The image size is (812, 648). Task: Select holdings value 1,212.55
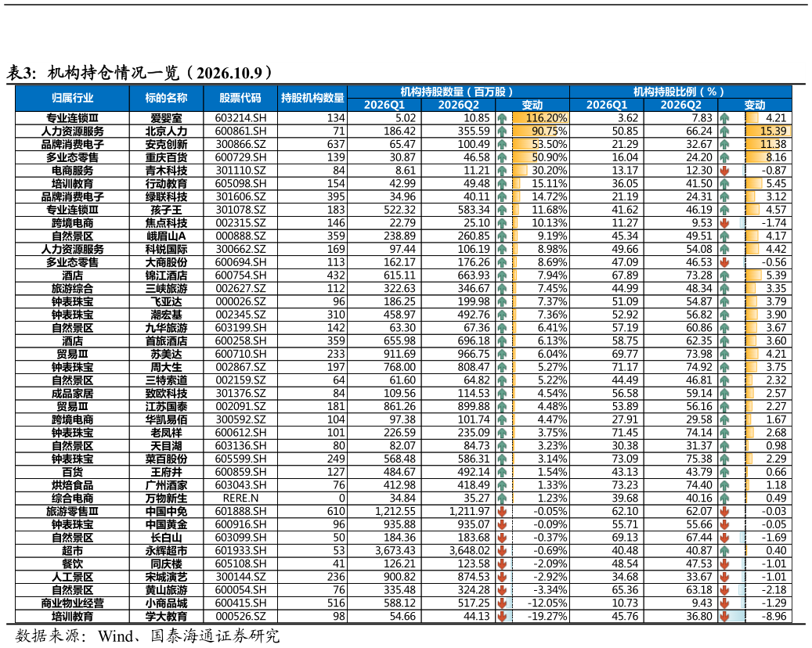click(x=395, y=511)
